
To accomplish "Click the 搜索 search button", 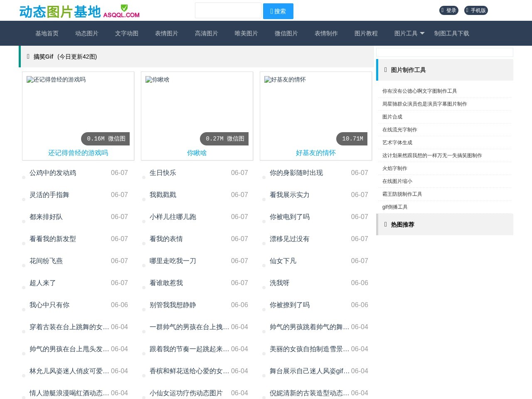I will tap(278, 11).
